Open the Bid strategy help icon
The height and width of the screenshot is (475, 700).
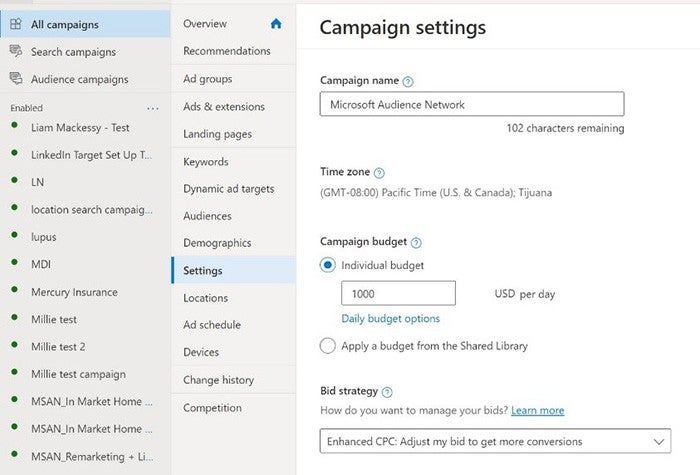click(387, 392)
